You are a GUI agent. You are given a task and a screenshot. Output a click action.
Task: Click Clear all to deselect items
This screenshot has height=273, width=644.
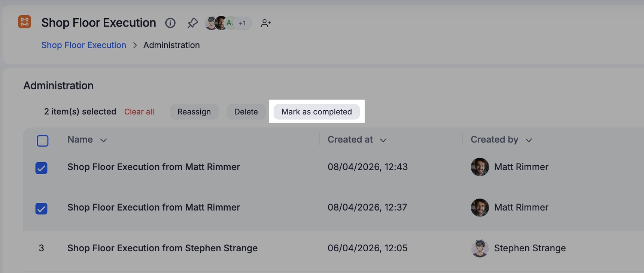pos(139,112)
